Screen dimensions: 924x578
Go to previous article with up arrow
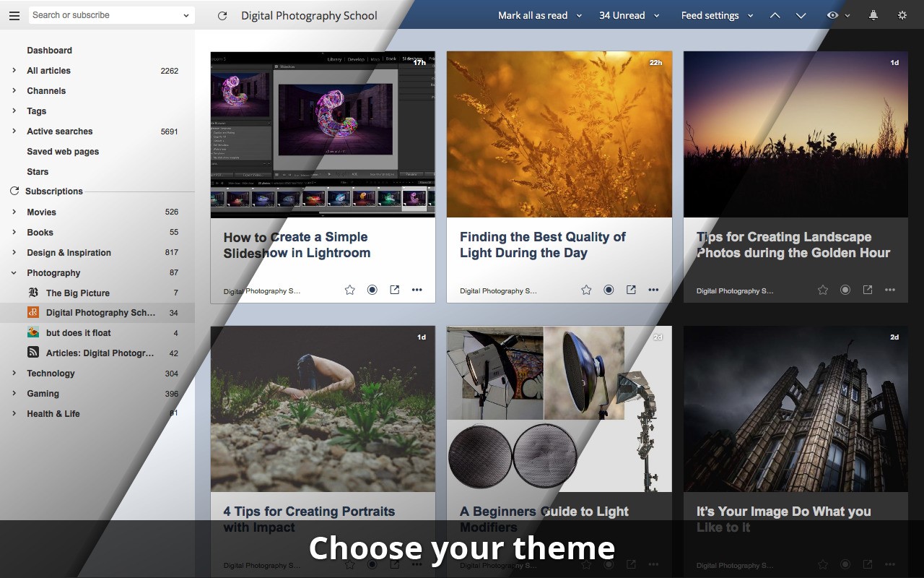[x=775, y=15]
